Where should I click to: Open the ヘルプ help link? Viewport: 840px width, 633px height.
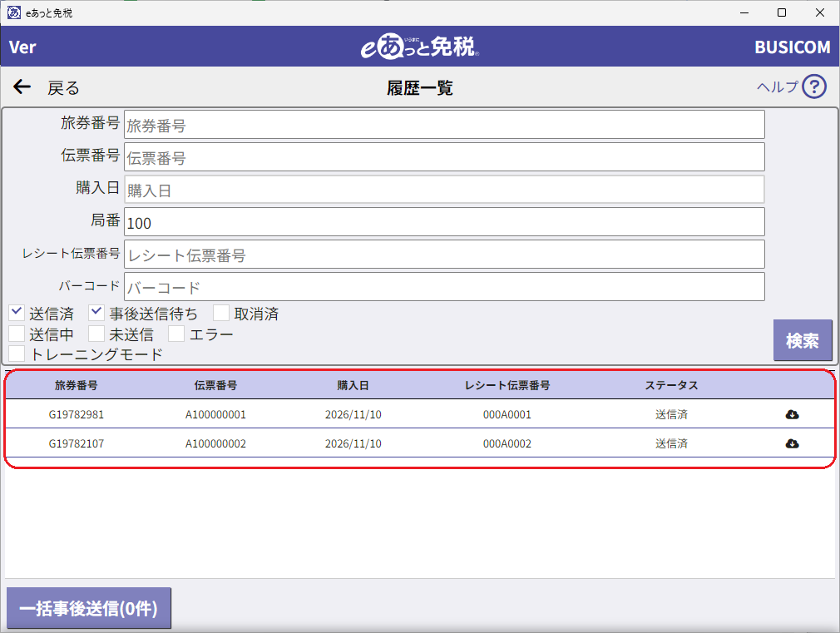(778, 87)
